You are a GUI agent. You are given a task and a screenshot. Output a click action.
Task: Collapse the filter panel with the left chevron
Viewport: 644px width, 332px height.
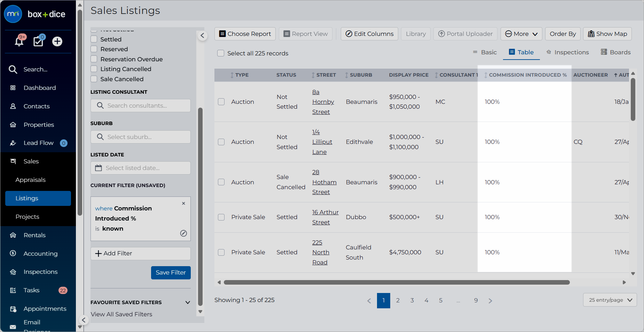tap(202, 36)
